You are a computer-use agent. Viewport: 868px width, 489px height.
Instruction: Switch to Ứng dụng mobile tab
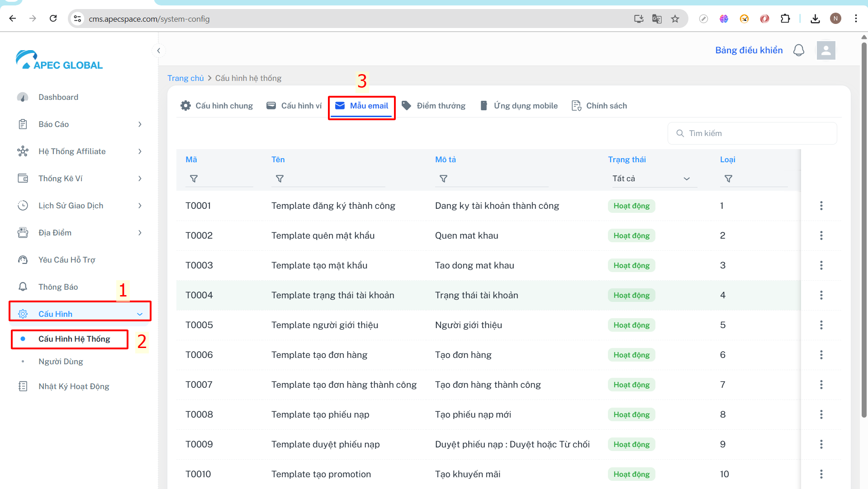click(x=518, y=106)
